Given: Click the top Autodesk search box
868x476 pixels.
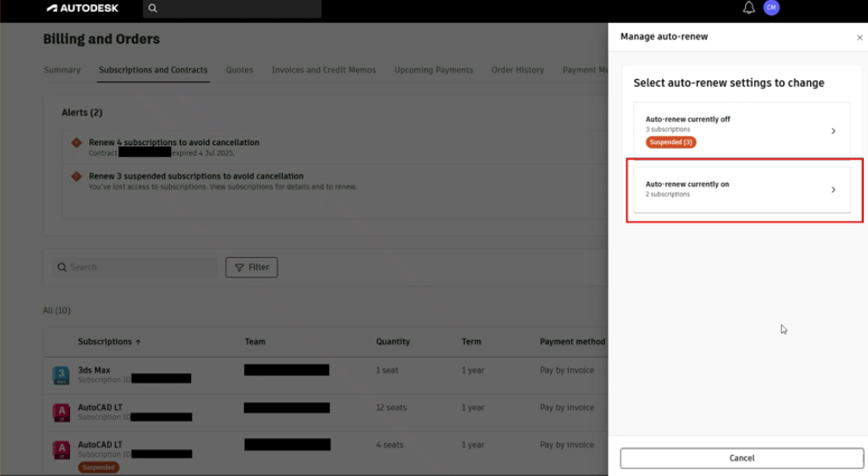Looking at the screenshot, I should click(x=232, y=8).
